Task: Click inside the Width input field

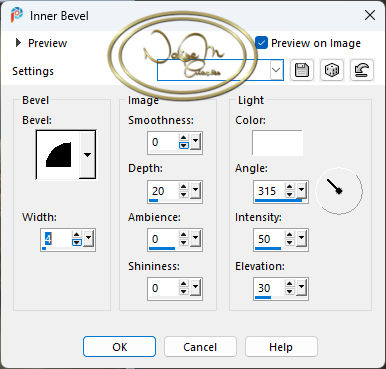Action: [x=57, y=239]
